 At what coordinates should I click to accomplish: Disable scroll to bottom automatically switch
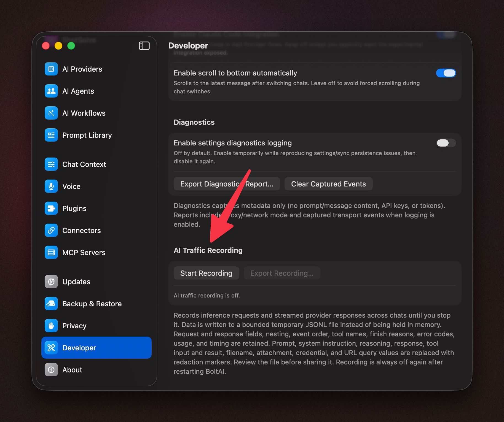[x=446, y=73]
